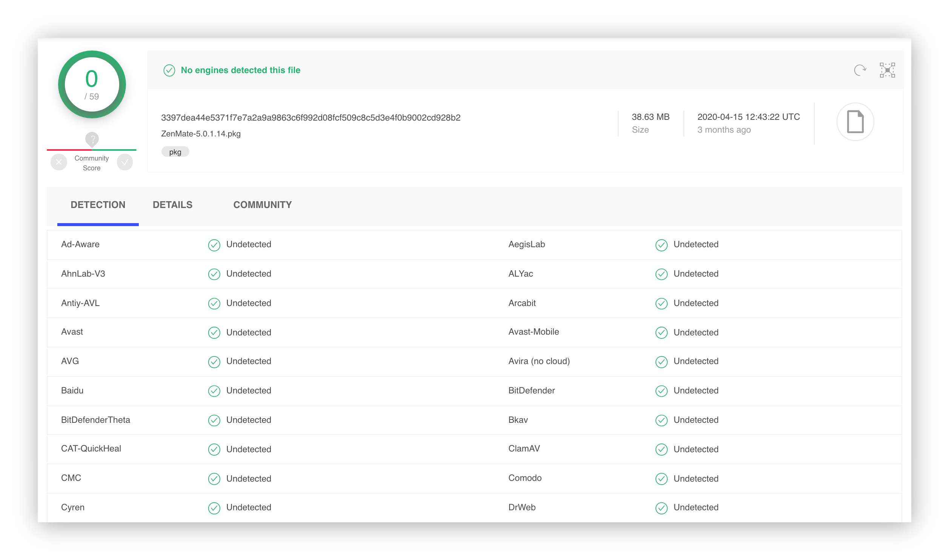Click the green check beside No engines detected
Screen dimensions: 949x560
pos(169,70)
